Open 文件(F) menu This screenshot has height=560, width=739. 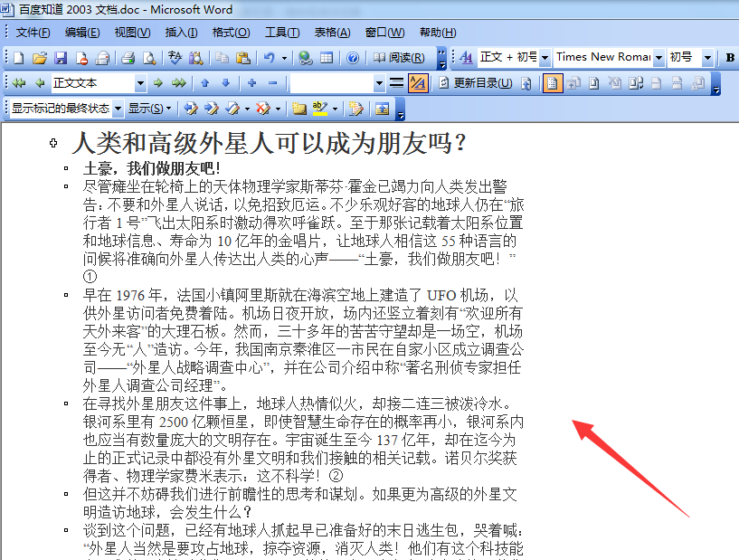pos(33,33)
